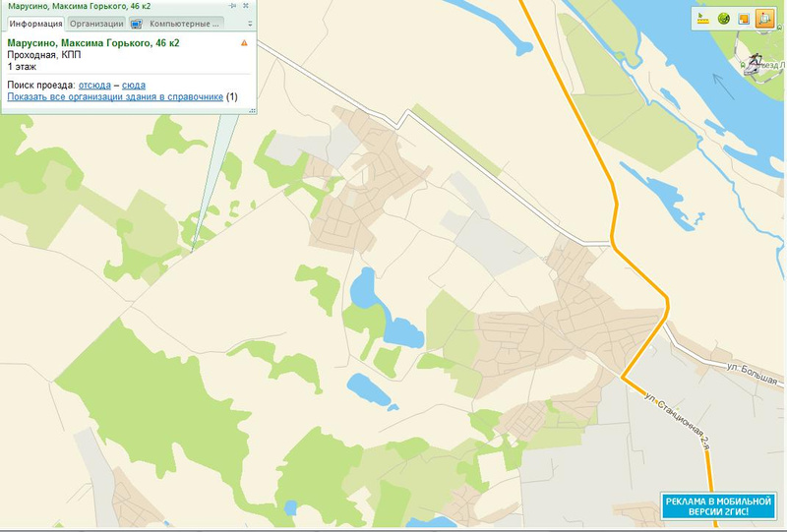Screen dimensions: 787x532
Task: Activate the green radar search tool
Action: (x=724, y=19)
